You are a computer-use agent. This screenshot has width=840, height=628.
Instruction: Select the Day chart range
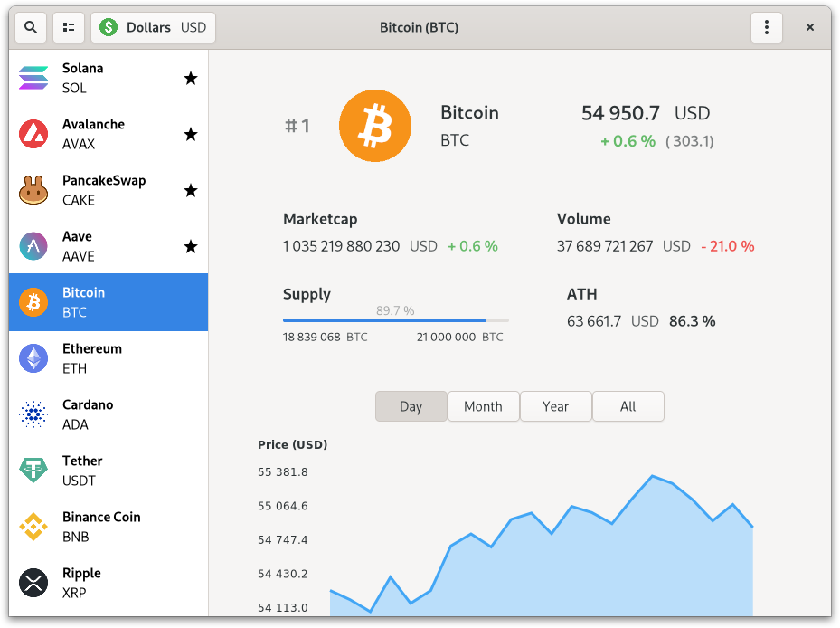[411, 406]
